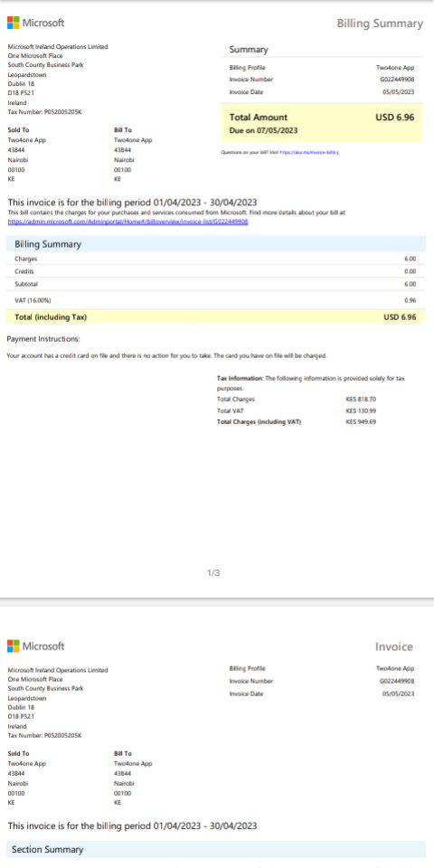This screenshot has height=868, width=434.
Task: Select the Subtotal row amount 6.00
Action: point(410,284)
